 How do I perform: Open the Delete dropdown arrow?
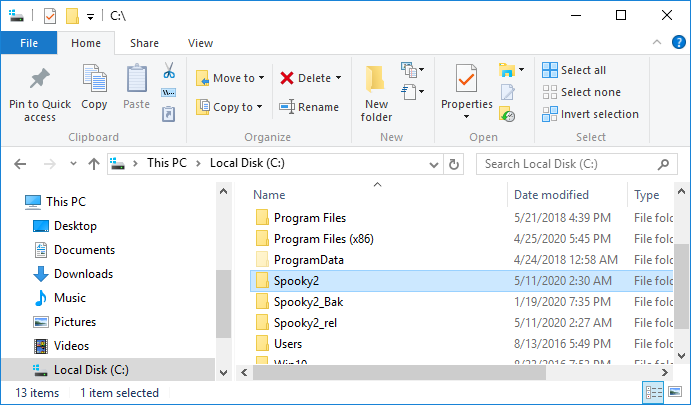click(x=338, y=78)
